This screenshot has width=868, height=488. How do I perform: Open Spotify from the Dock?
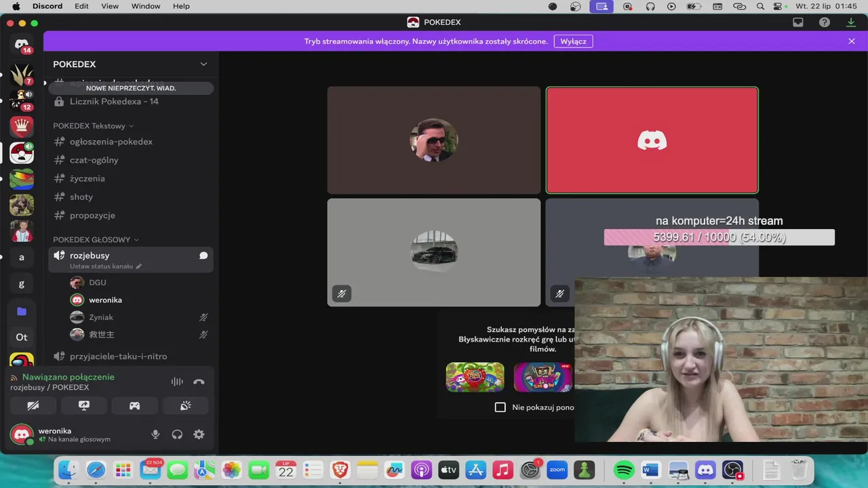click(624, 470)
